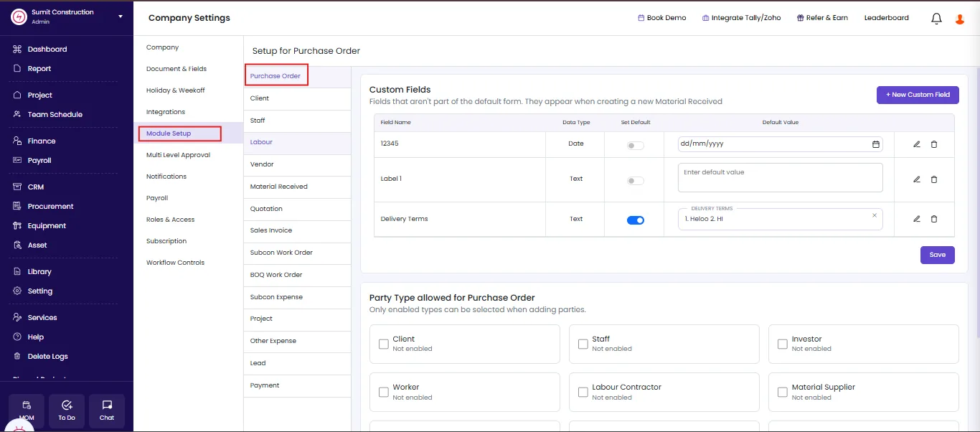
Task: Open Document & Fields settings
Action: pos(176,69)
